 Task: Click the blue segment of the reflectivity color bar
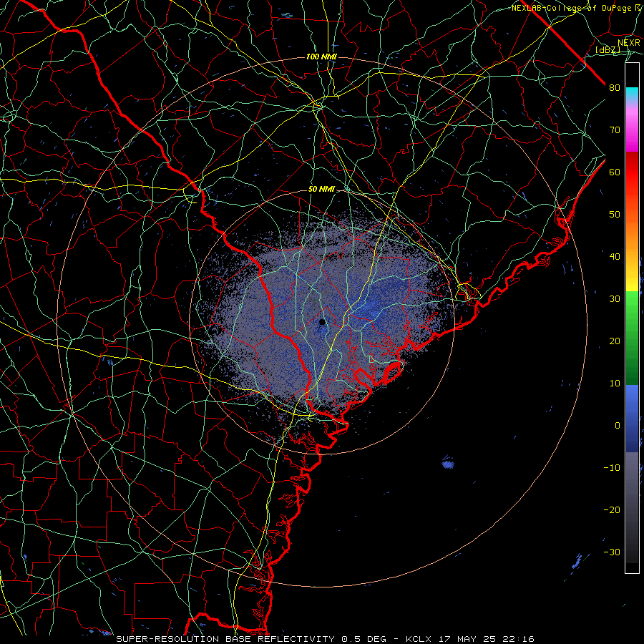click(x=632, y=419)
